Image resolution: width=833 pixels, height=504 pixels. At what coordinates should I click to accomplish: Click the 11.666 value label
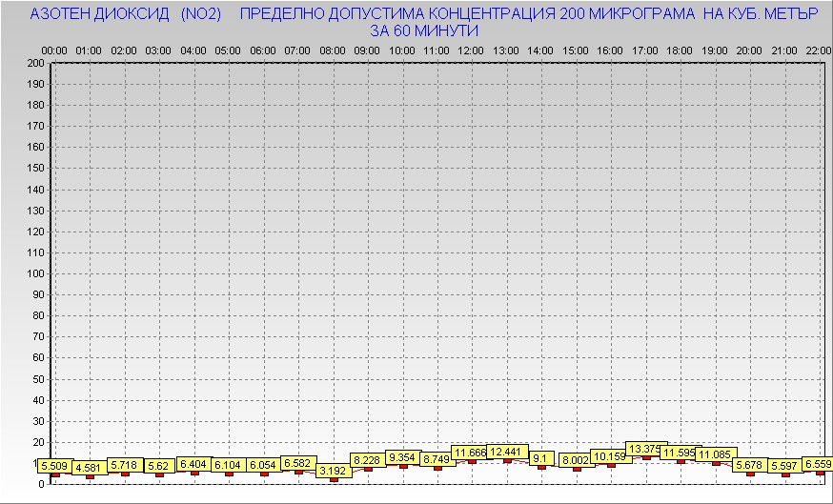point(469,453)
